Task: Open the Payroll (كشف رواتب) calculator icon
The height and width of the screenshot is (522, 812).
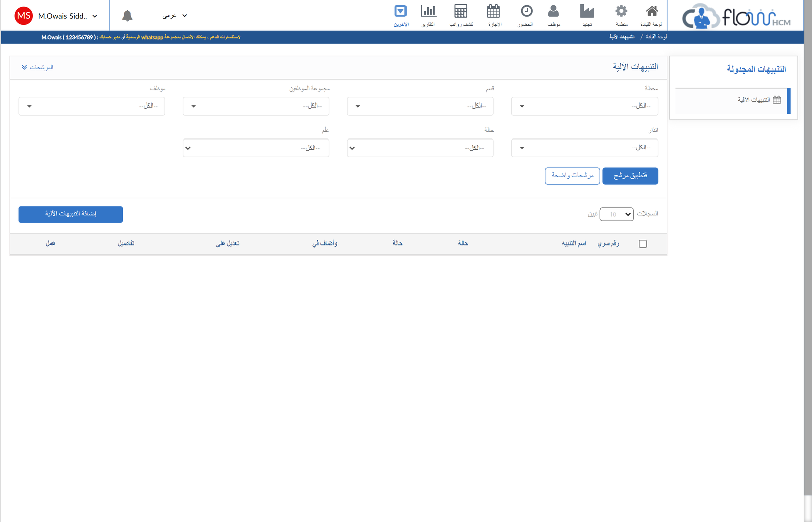Action: pos(461,12)
